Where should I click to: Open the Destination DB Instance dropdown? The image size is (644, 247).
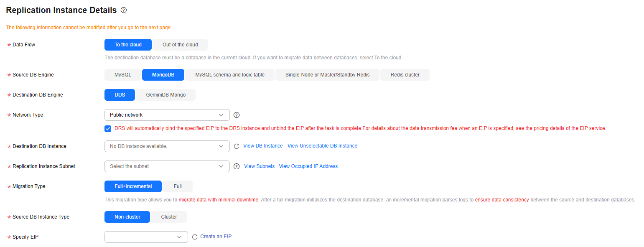pos(167,146)
